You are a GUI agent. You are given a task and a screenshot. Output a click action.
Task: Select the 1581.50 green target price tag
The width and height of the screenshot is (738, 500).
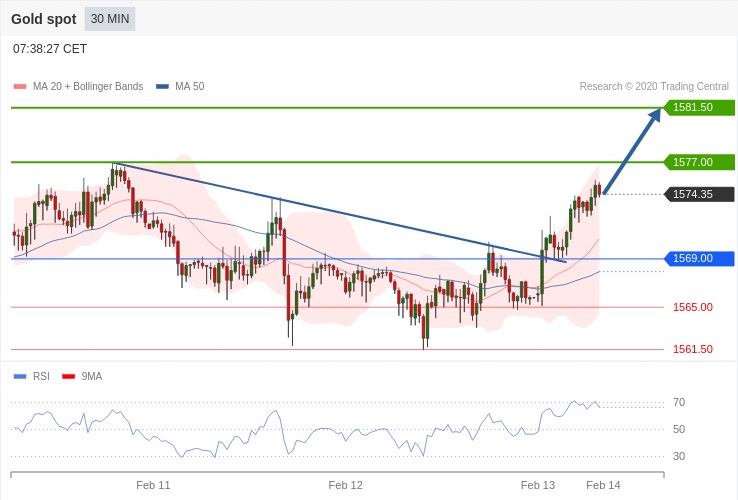699,107
